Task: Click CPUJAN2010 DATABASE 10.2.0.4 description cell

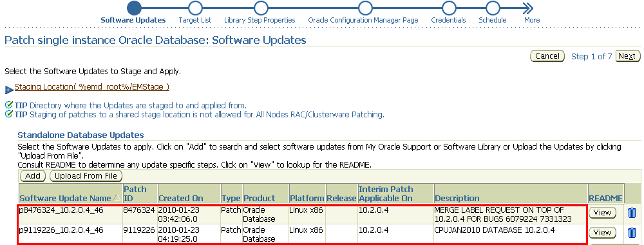Action: point(511,233)
